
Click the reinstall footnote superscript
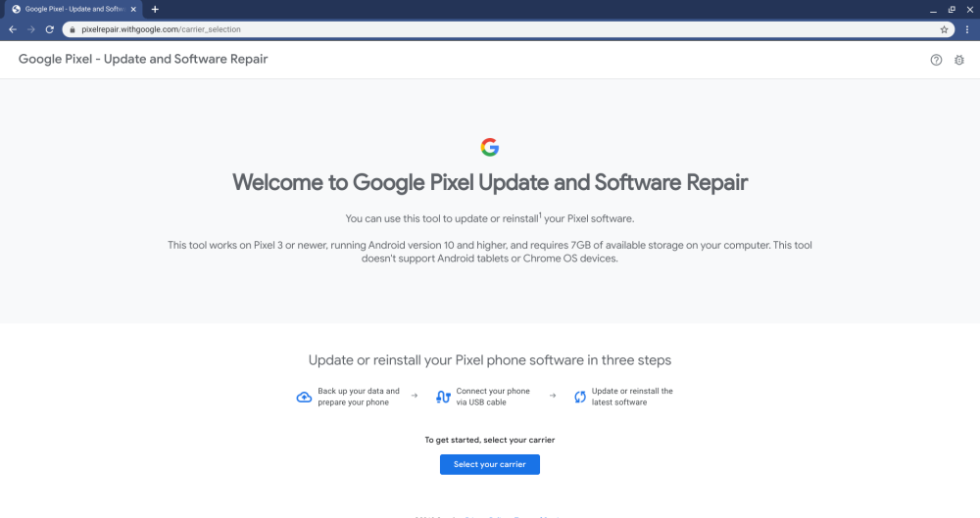[540, 214]
